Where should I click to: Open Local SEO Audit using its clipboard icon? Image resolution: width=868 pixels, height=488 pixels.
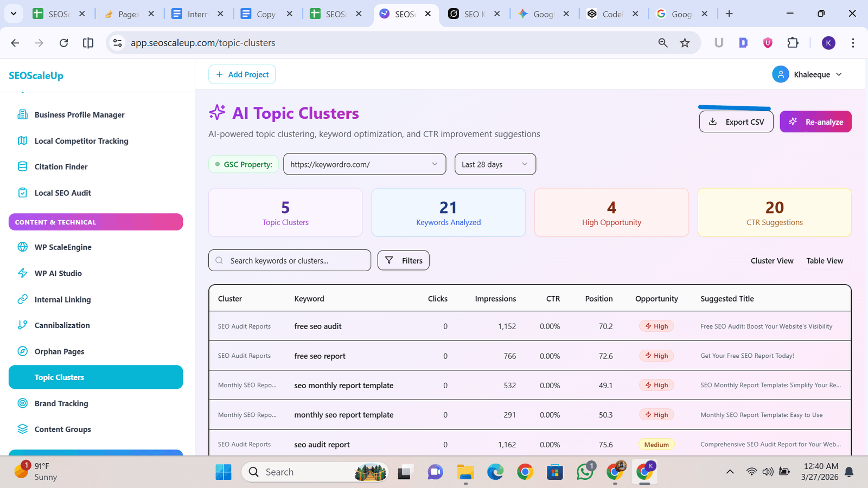[x=22, y=192]
